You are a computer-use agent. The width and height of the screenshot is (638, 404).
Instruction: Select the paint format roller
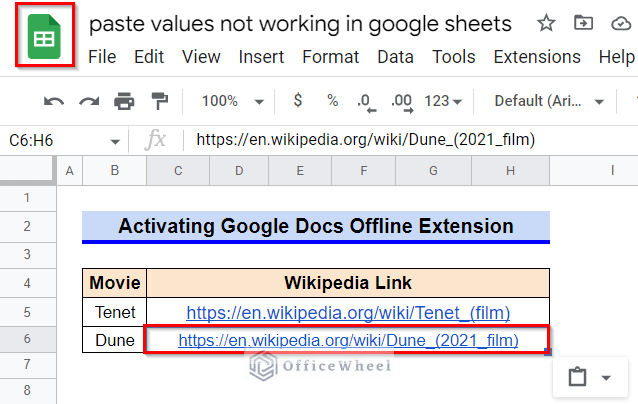(159, 101)
